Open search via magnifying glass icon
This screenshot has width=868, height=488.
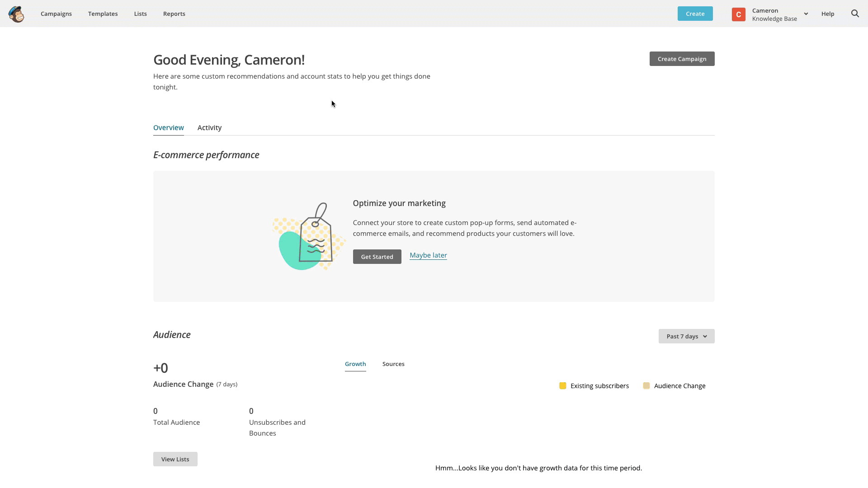pyautogui.click(x=855, y=14)
